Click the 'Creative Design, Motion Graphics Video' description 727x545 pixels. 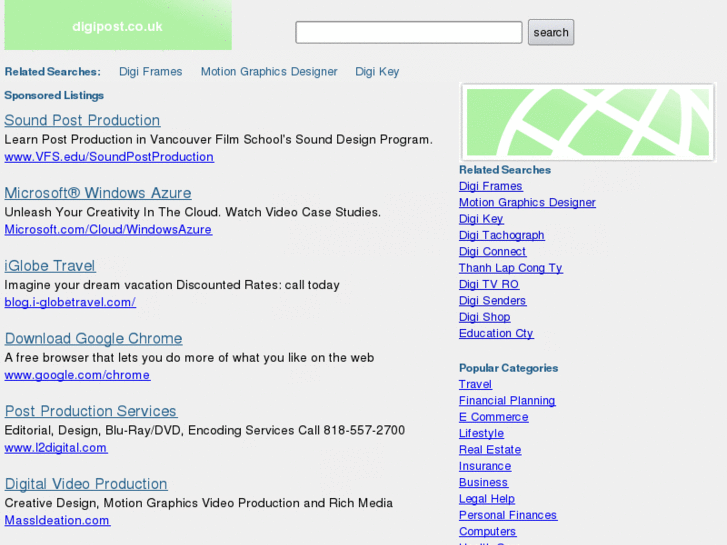tap(198, 503)
